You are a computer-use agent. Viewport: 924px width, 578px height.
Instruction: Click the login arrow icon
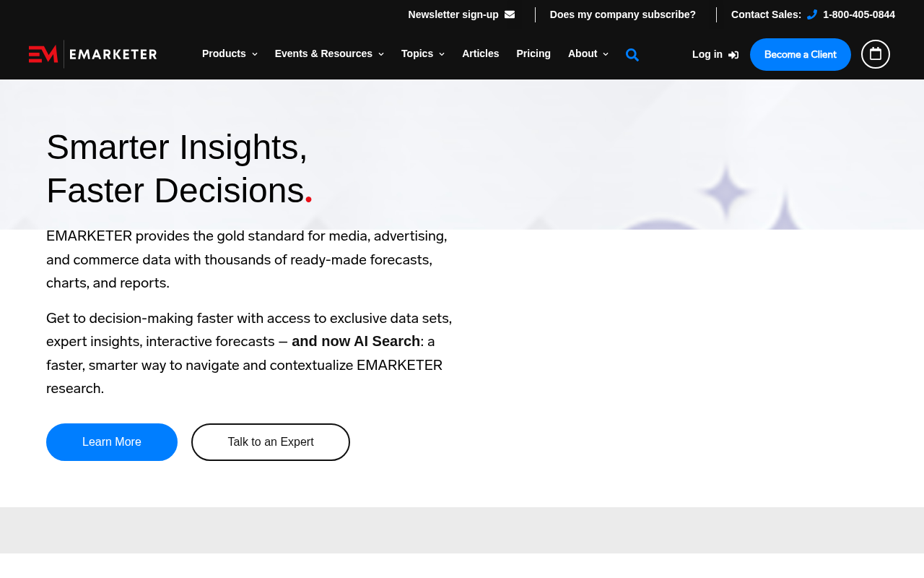(733, 55)
